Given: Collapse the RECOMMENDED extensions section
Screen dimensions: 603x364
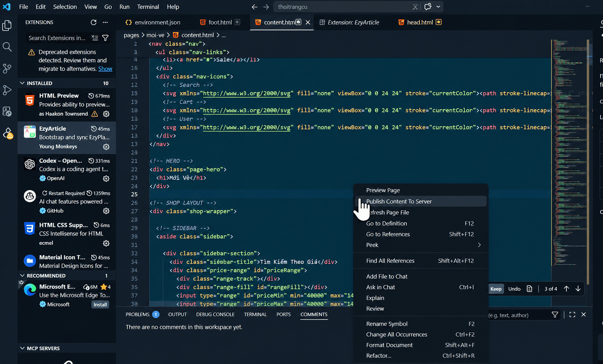Looking at the screenshot, I should [x=67, y=276].
